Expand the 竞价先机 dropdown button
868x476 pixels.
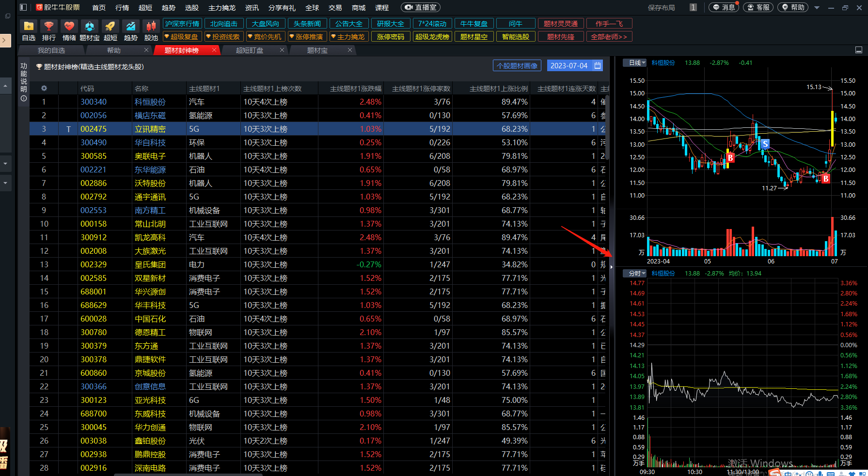265,37
